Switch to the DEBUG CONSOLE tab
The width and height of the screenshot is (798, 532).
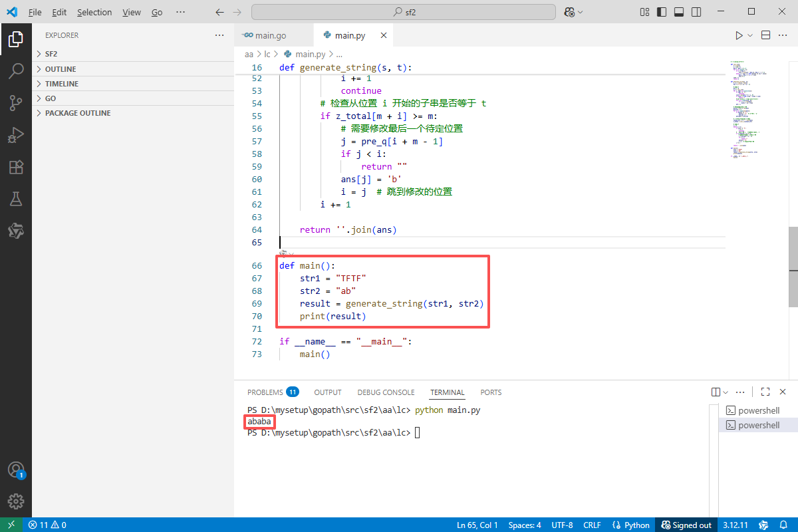(x=386, y=392)
